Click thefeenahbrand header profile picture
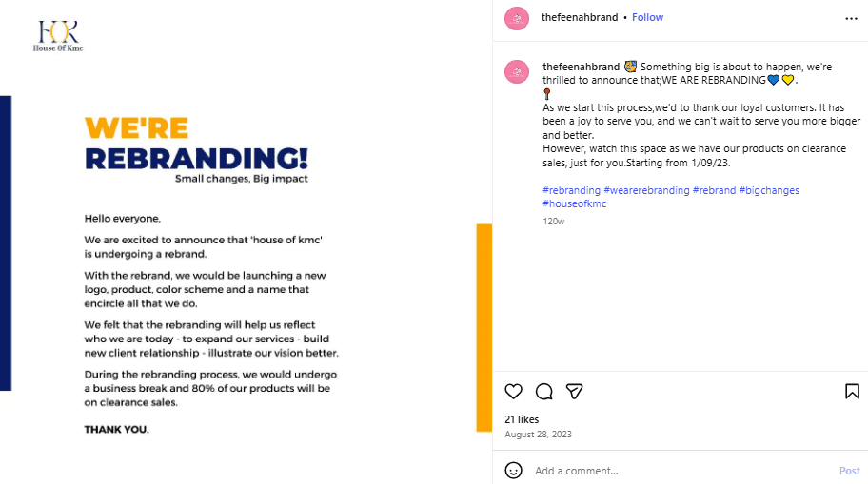The width and height of the screenshot is (868, 484). tap(517, 18)
